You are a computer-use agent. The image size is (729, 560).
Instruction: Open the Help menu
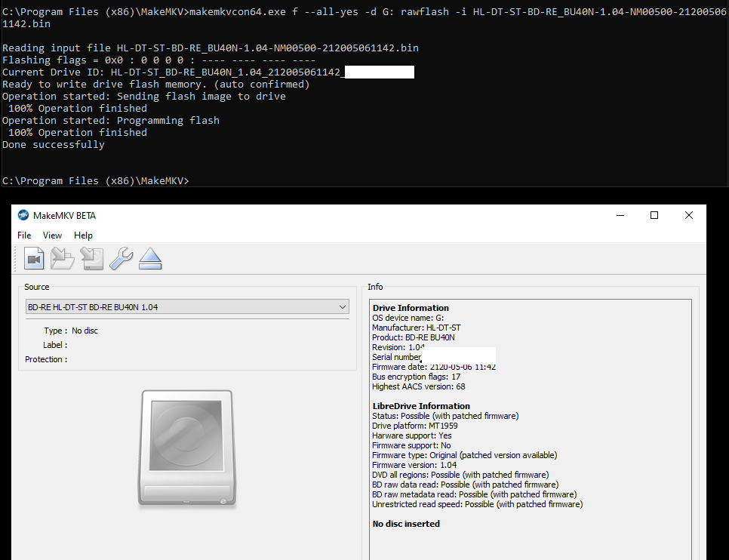click(83, 235)
